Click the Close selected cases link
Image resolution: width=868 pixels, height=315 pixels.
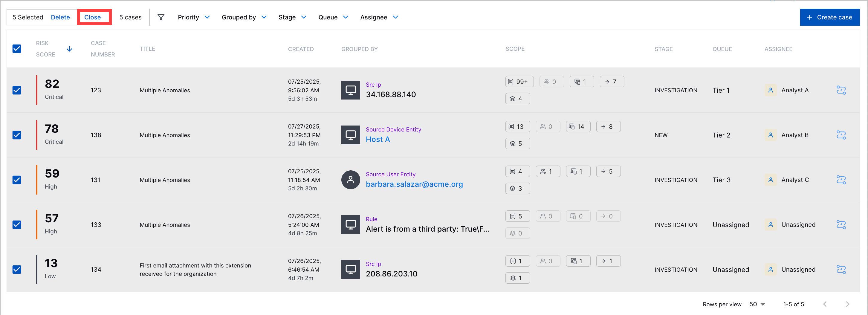[93, 17]
